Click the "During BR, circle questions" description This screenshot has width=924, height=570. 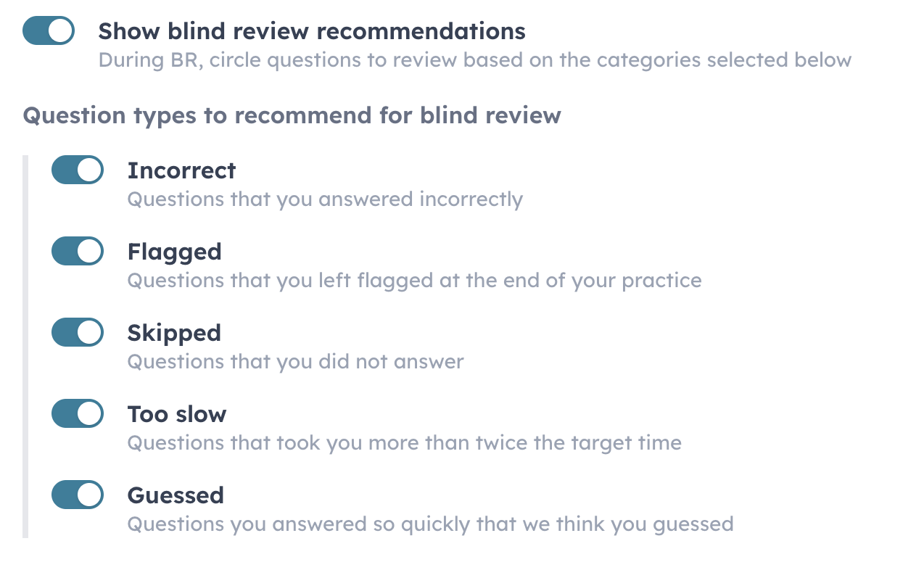474,59
